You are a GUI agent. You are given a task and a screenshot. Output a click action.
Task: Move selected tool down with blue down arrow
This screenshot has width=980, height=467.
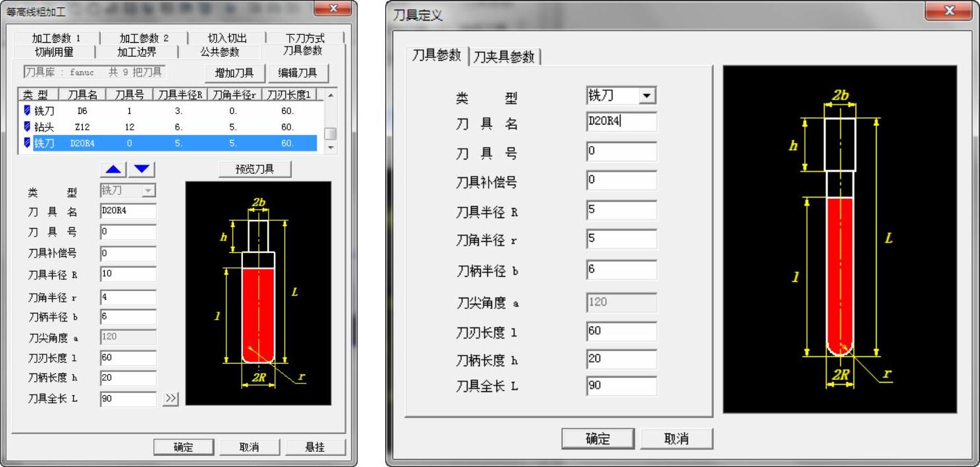point(142,170)
